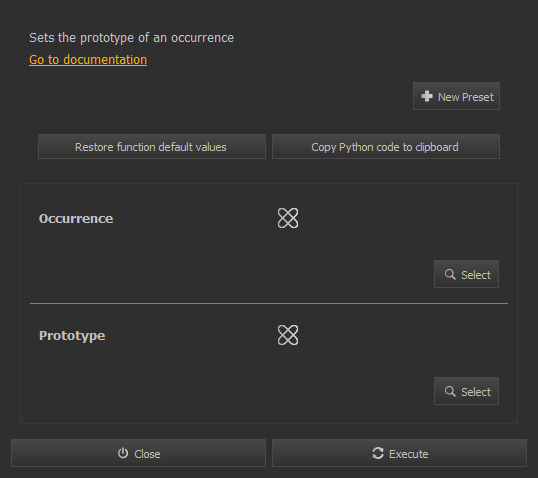The height and width of the screenshot is (478, 538).
Task: Click the Select button for Occurrence
Action: click(466, 274)
